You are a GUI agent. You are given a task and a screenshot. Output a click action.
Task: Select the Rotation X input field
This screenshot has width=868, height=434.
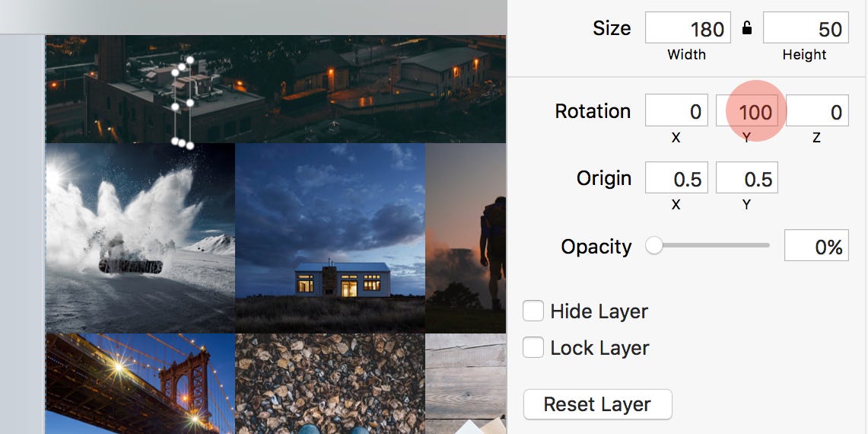(676, 111)
